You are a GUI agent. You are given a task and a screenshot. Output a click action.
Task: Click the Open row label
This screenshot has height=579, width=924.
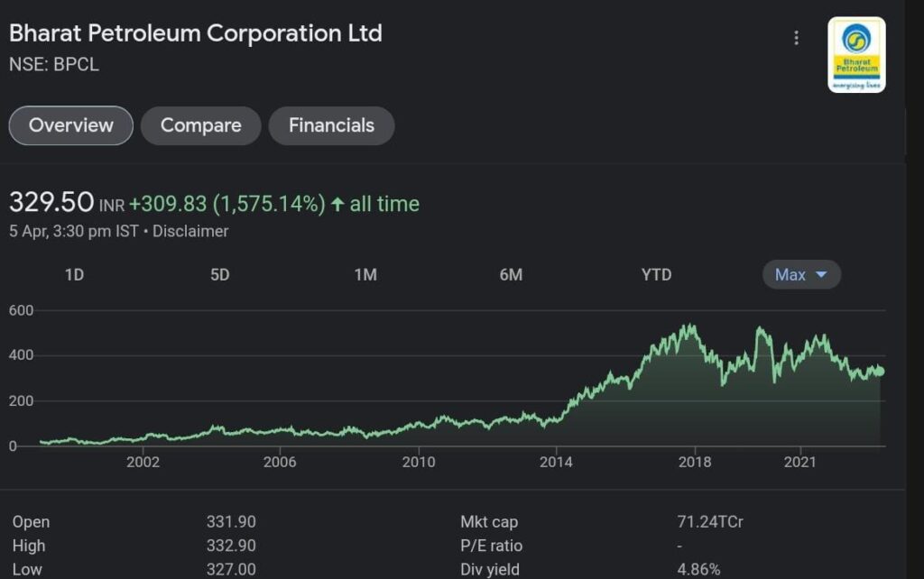coord(32,522)
